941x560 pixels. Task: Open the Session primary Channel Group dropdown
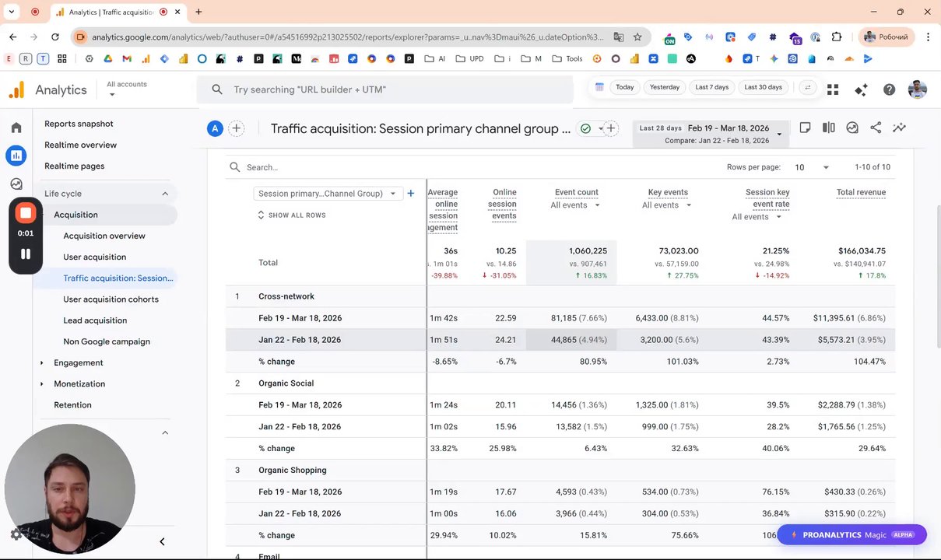[327, 194]
